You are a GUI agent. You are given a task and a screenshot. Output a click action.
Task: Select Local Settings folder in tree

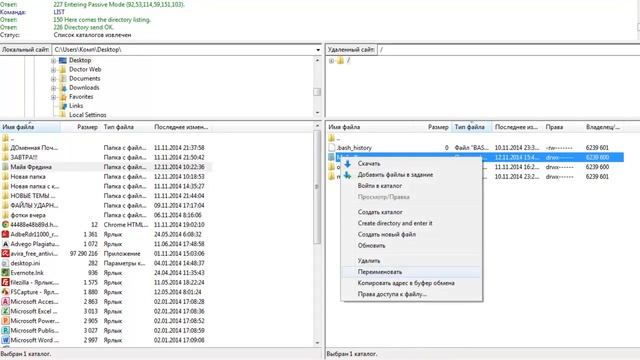pyautogui.click(x=87, y=115)
